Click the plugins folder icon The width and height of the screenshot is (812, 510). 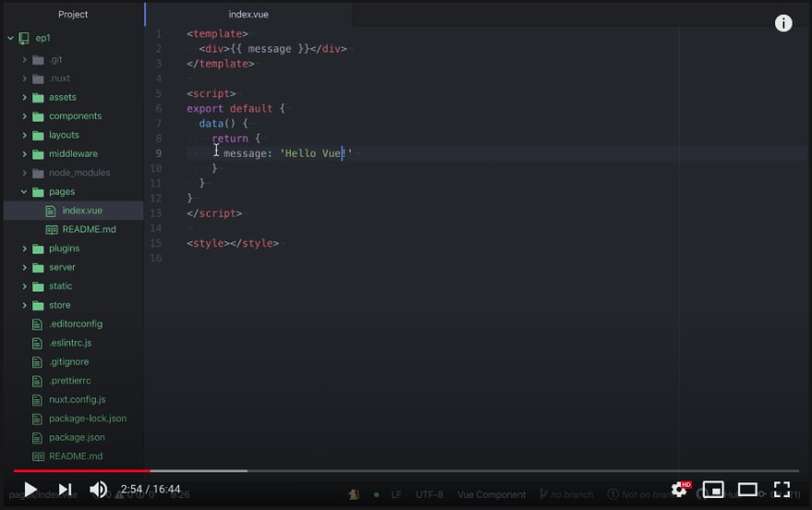point(39,249)
